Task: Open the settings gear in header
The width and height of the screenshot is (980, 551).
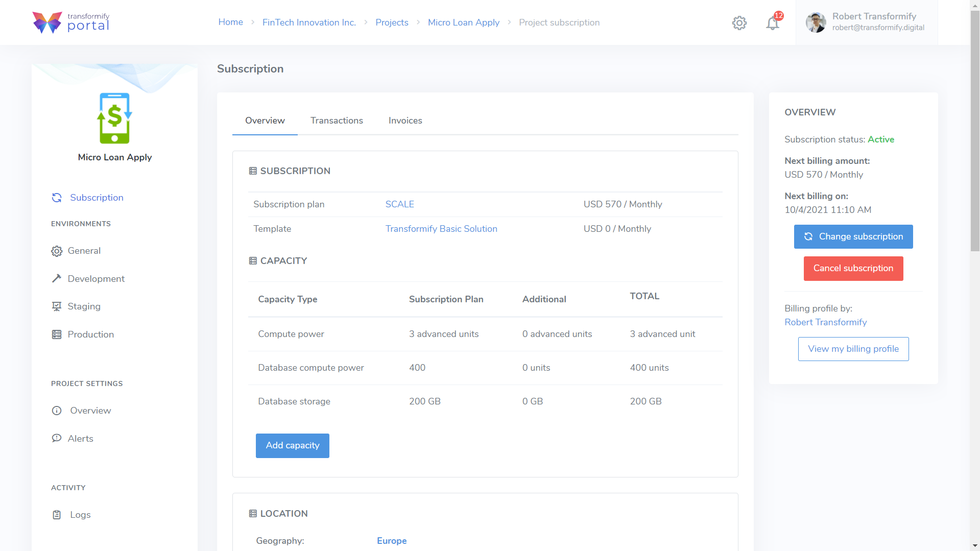Action: [739, 22]
